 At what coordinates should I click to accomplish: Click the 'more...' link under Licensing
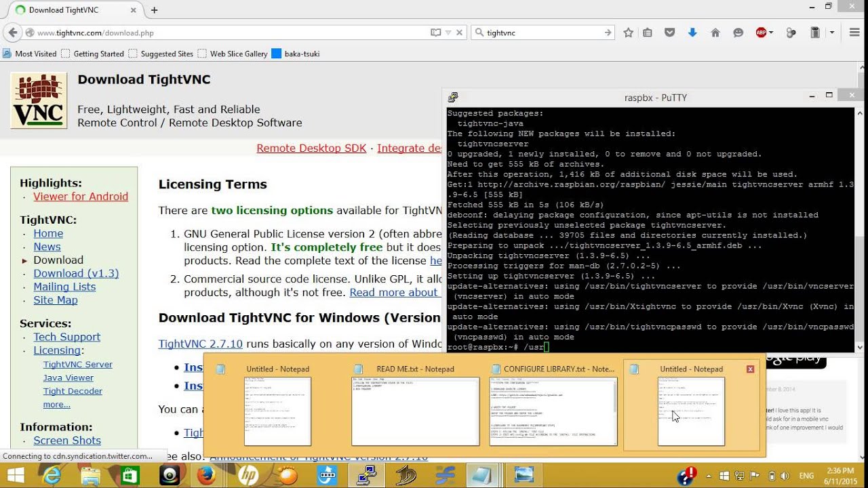(x=57, y=405)
